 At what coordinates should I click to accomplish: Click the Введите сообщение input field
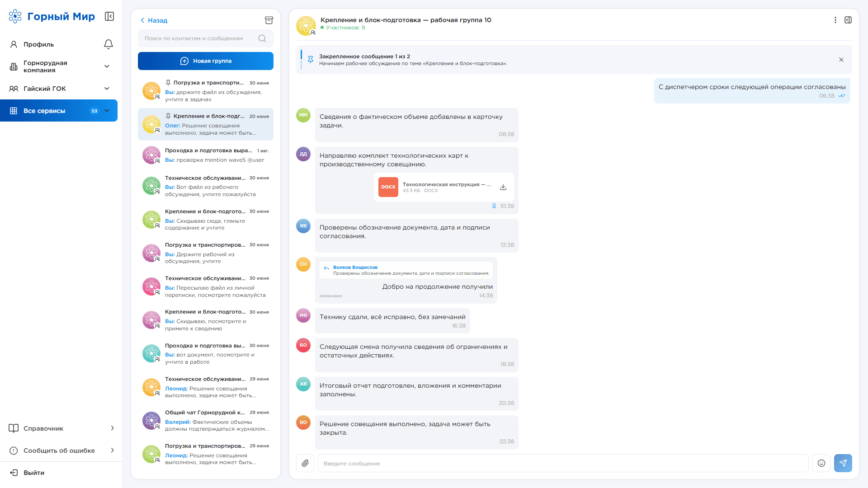(563, 463)
